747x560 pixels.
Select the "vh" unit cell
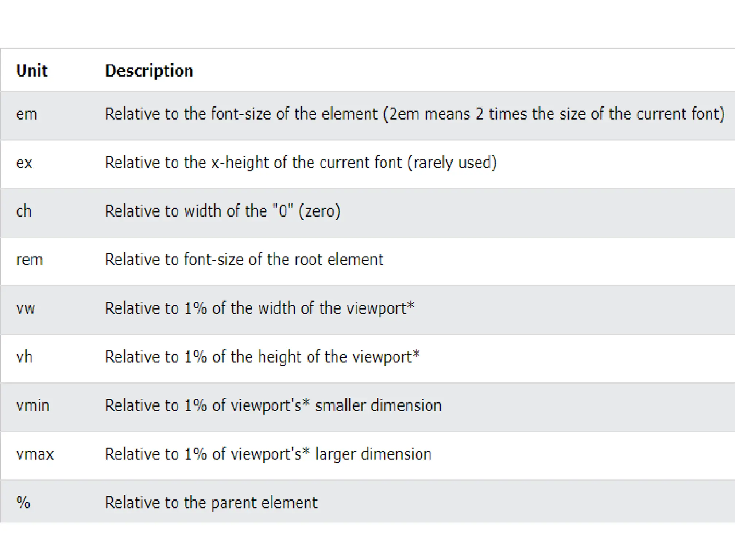24,357
